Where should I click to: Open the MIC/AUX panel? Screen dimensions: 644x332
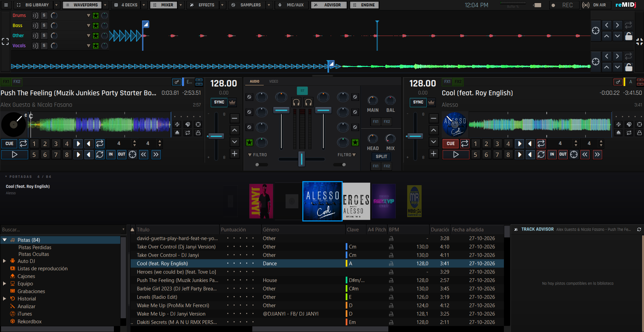[x=292, y=5]
